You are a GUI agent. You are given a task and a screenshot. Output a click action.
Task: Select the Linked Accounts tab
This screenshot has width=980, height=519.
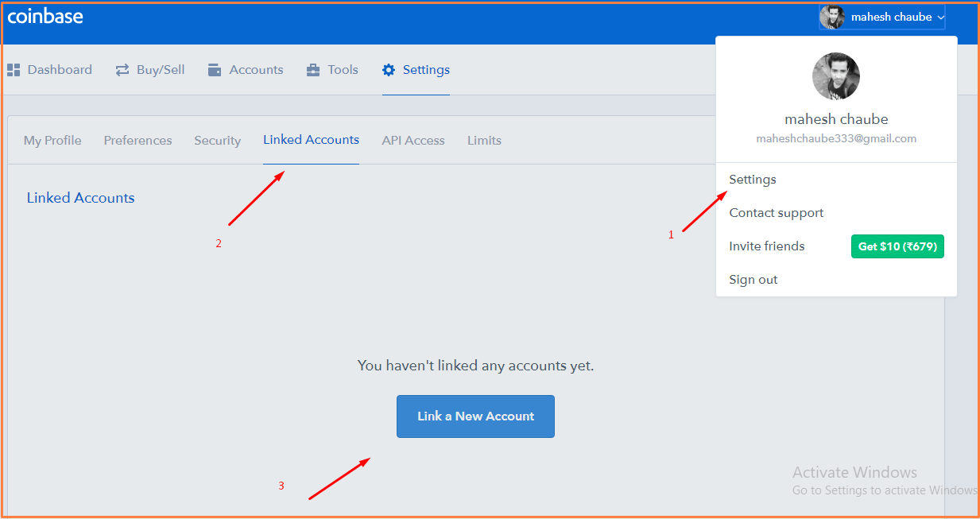pos(311,140)
